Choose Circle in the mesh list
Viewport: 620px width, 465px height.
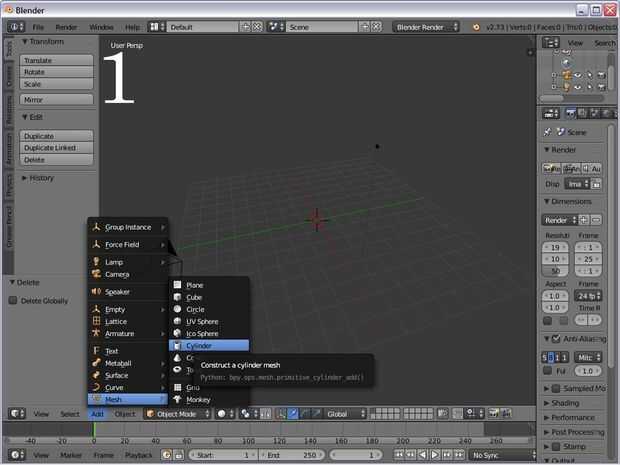pyautogui.click(x=209, y=309)
